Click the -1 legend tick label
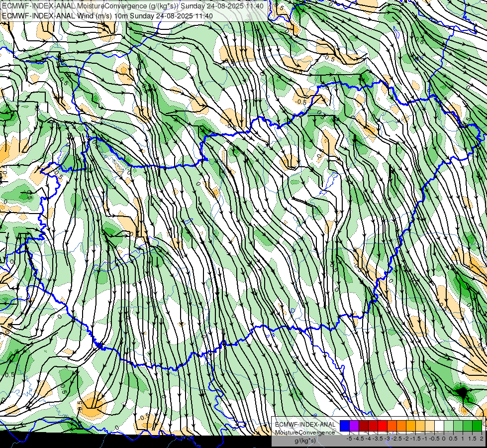 click(x=425, y=439)
